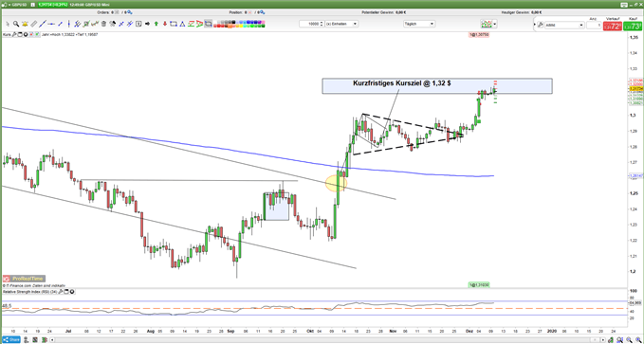Click the red Verkauf sell button
This screenshot has width=644, height=344.
(613, 26)
